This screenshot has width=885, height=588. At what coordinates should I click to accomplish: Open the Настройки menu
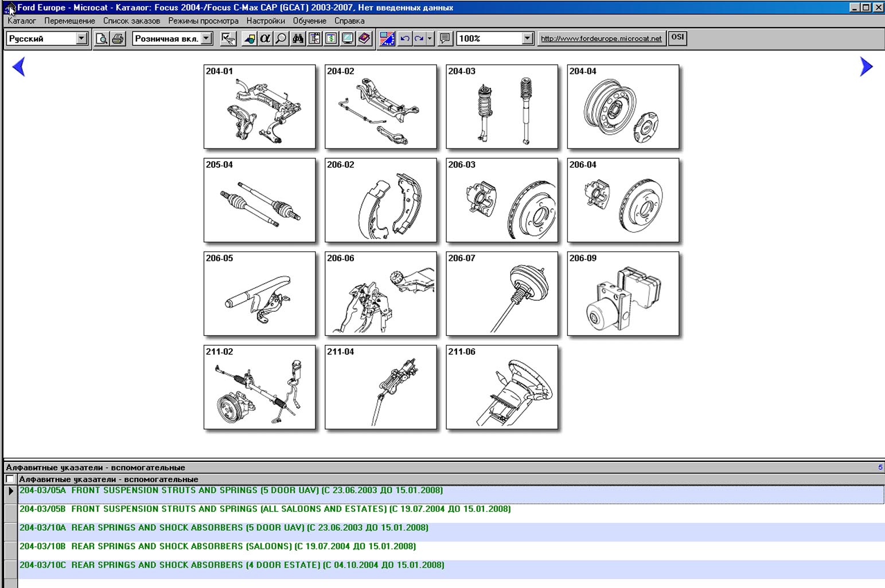(266, 21)
